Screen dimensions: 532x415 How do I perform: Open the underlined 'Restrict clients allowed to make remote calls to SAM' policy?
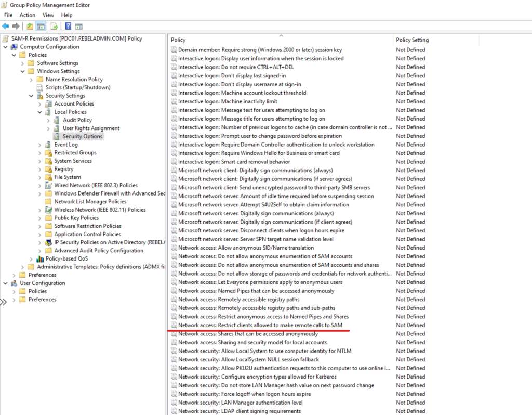point(261,325)
